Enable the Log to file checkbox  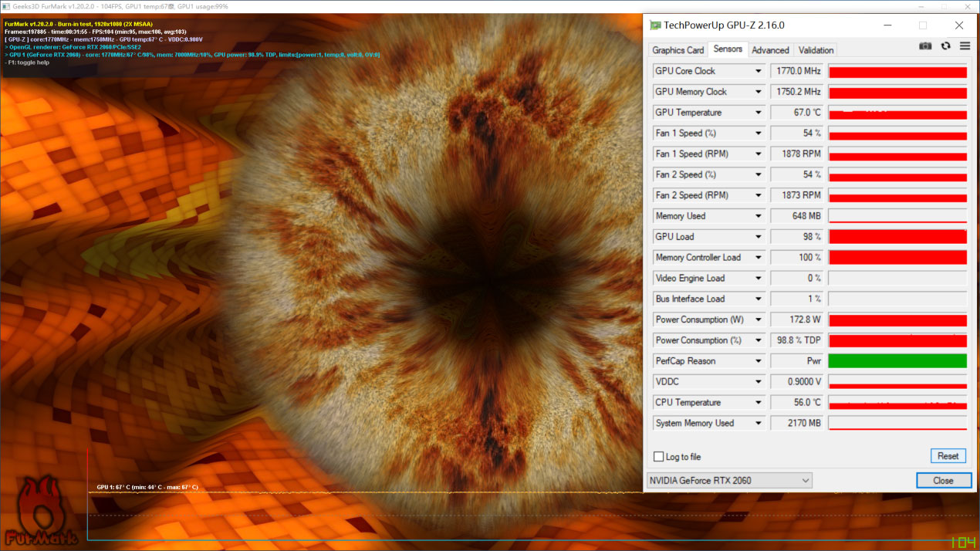pos(658,457)
